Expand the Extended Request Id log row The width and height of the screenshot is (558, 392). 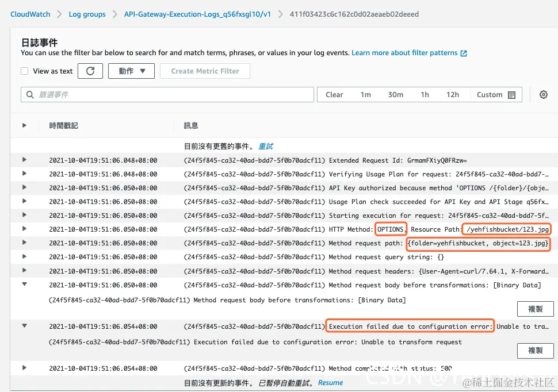pyautogui.click(x=24, y=159)
